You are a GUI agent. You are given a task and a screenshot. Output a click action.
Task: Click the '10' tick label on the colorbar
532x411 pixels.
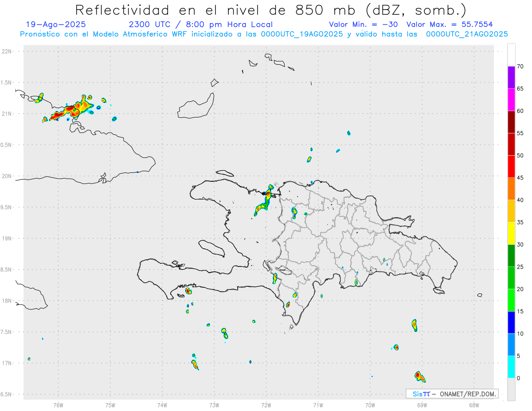pyautogui.click(x=520, y=334)
